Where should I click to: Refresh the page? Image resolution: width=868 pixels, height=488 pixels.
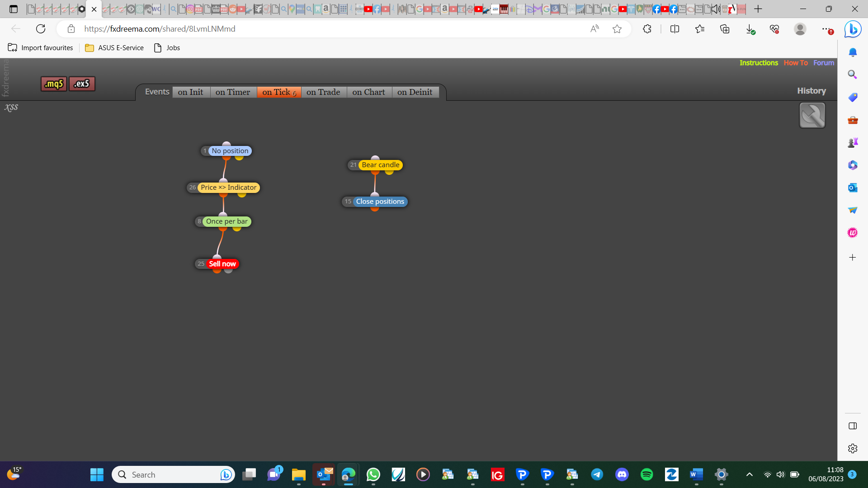[41, 29]
